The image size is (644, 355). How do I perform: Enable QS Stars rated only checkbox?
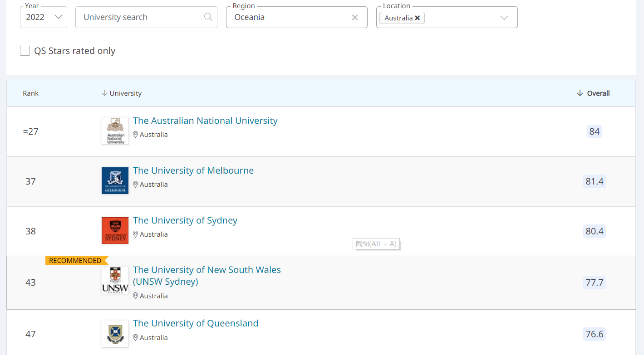tap(25, 51)
